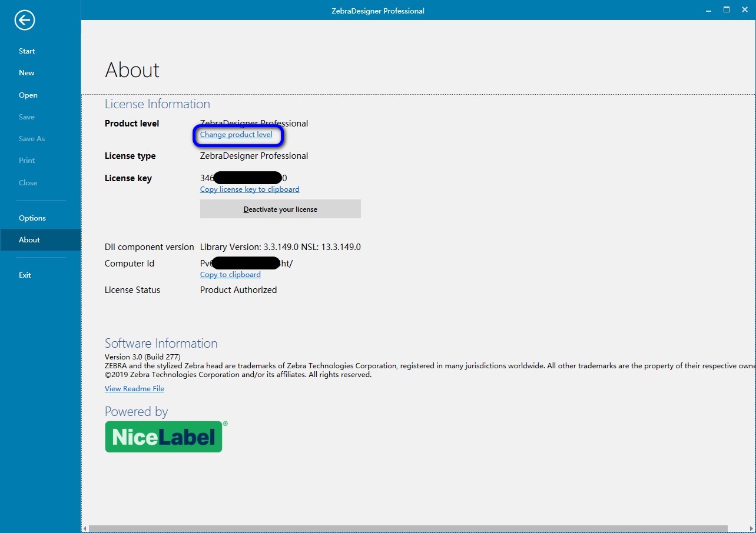Select Start from the sidebar menu

[26, 51]
